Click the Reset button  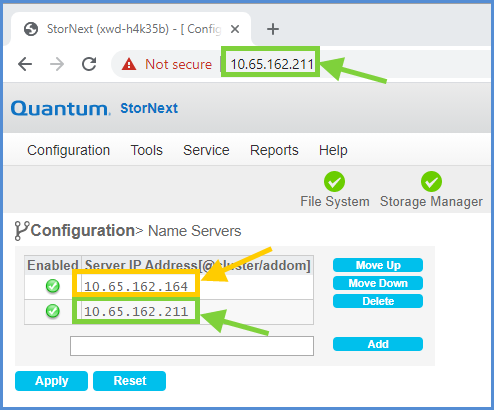tap(129, 381)
